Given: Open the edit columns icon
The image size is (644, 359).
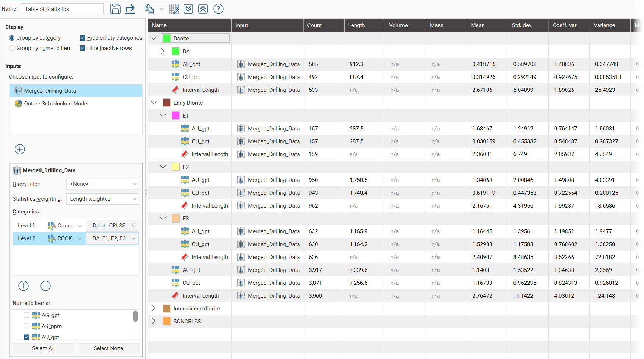Looking at the screenshot, I should (x=174, y=9).
